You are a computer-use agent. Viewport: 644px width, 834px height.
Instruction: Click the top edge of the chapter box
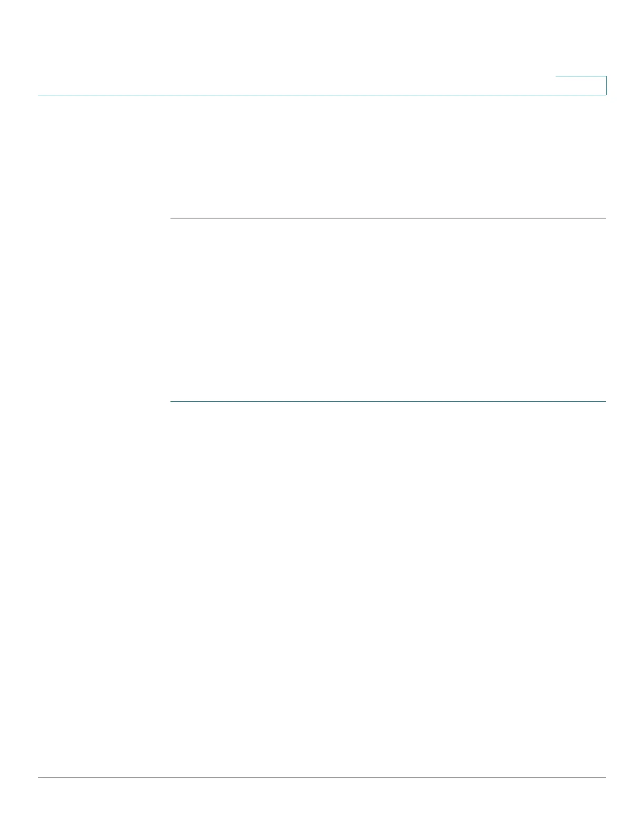click(x=581, y=76)
